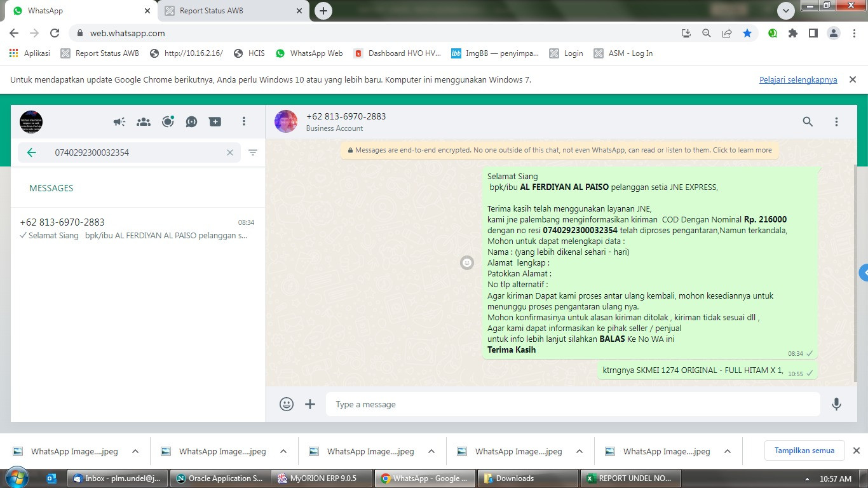Click the search box with resi number

coord(129,152)
